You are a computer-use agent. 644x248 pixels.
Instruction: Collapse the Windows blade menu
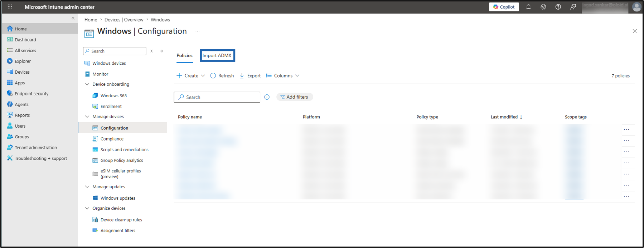[162, 51]
